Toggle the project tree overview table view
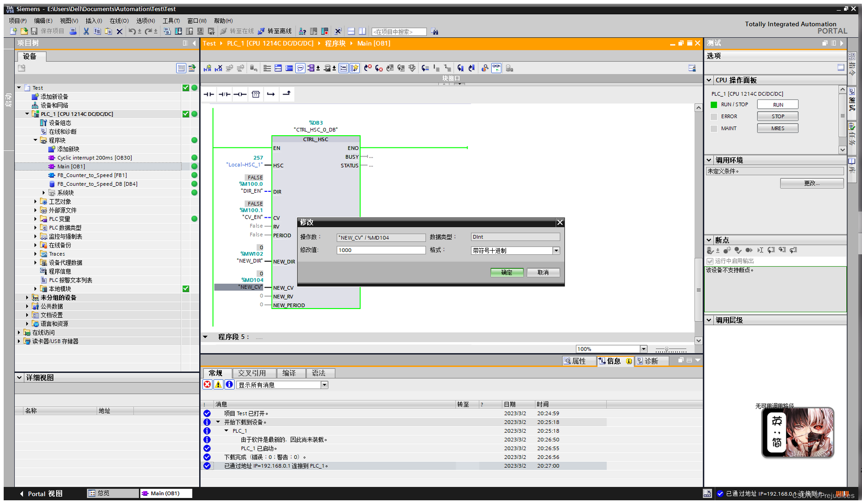The height and width of the screenshot is (504, 862). [181, 68]
